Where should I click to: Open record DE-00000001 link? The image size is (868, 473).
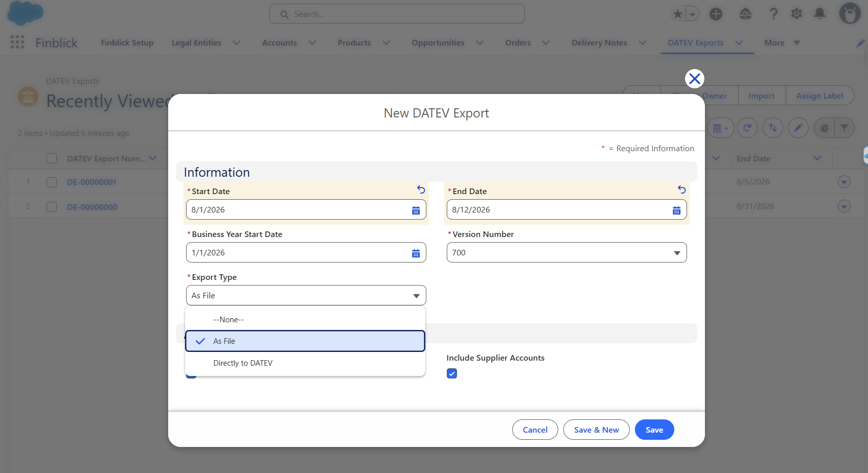pos(92,182)
